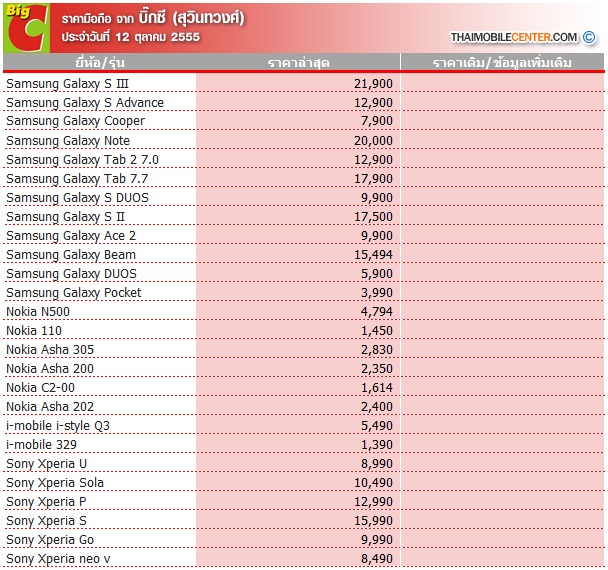Click the ราคาล่าสุด column header
Image resolution: width=608 pixels, height=570 pixels.
[x=298, y=62]
